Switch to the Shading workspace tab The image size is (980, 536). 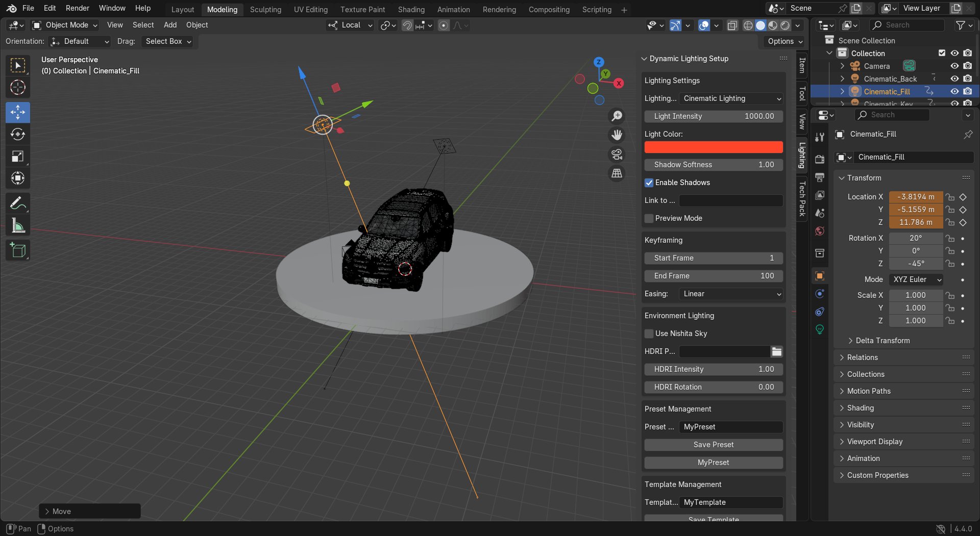[x=411, y=9]
